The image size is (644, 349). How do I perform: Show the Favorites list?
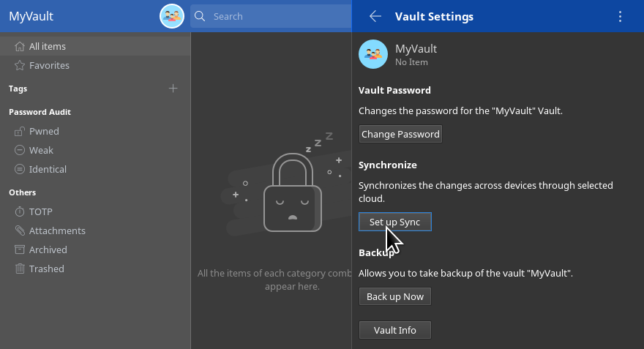click(49, 65)
